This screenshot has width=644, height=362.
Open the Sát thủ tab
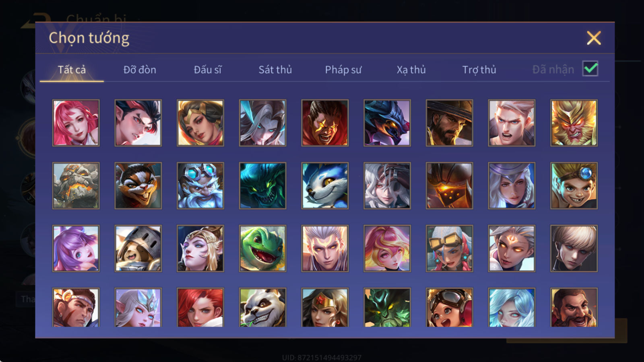pyautogui.click(x=275, y=70)
